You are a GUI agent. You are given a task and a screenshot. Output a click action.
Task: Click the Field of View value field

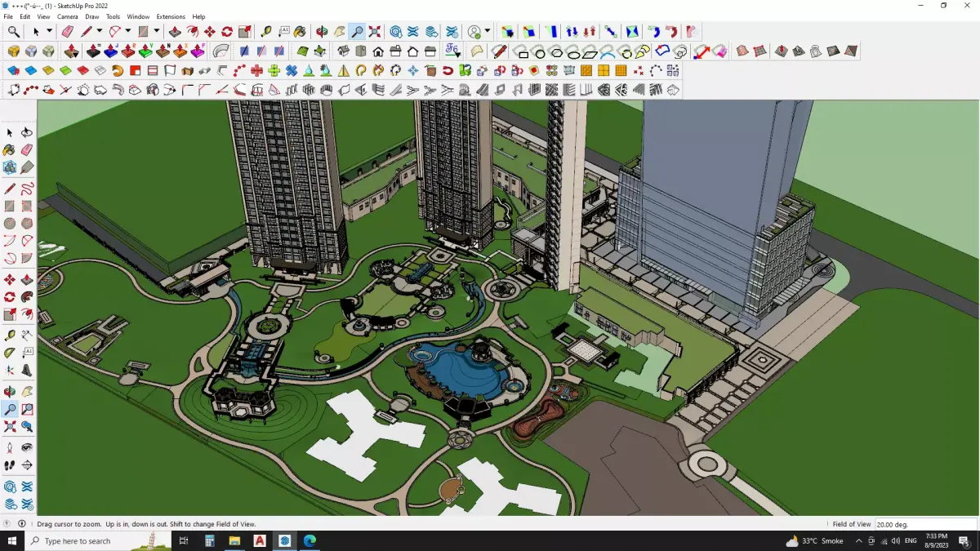click(x=925, y=524)
